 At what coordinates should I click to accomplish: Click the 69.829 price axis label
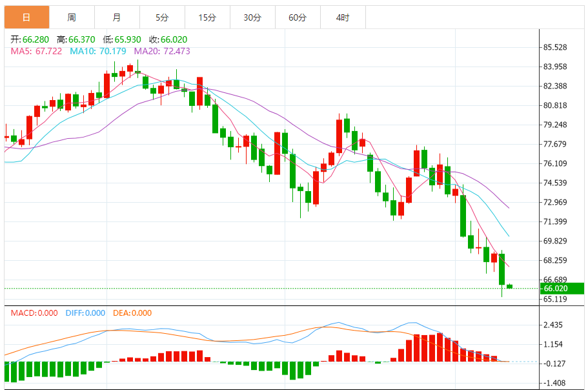555,241
